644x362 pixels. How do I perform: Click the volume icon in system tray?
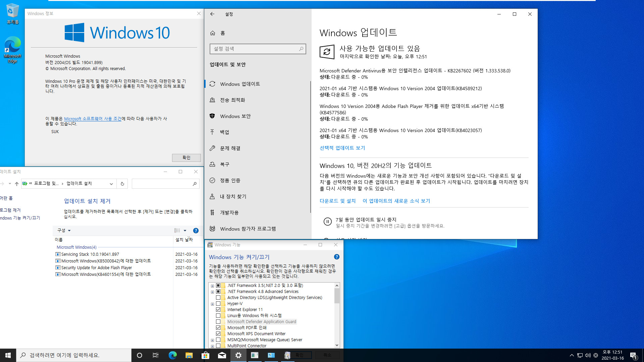pyautogui.click(x=588, y=355)
